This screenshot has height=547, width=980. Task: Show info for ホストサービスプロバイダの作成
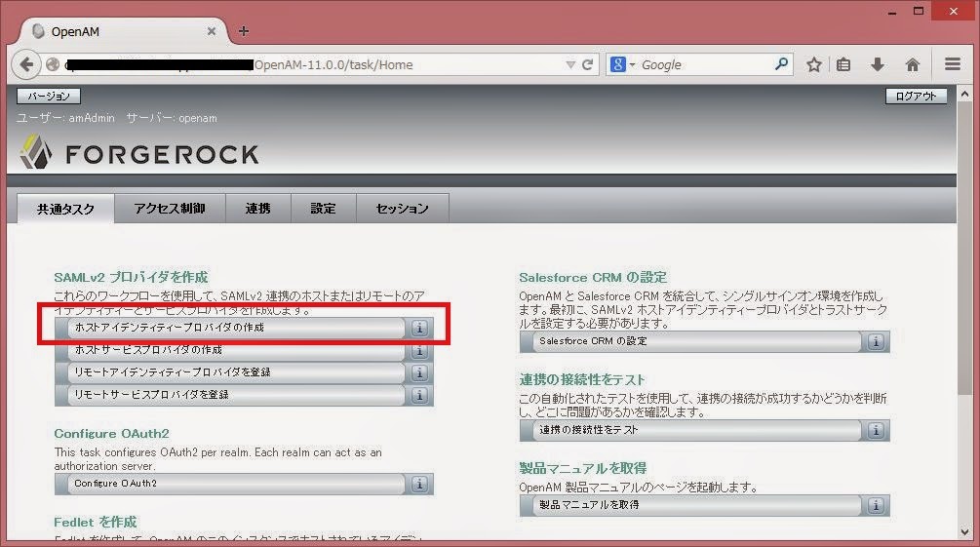420,350
